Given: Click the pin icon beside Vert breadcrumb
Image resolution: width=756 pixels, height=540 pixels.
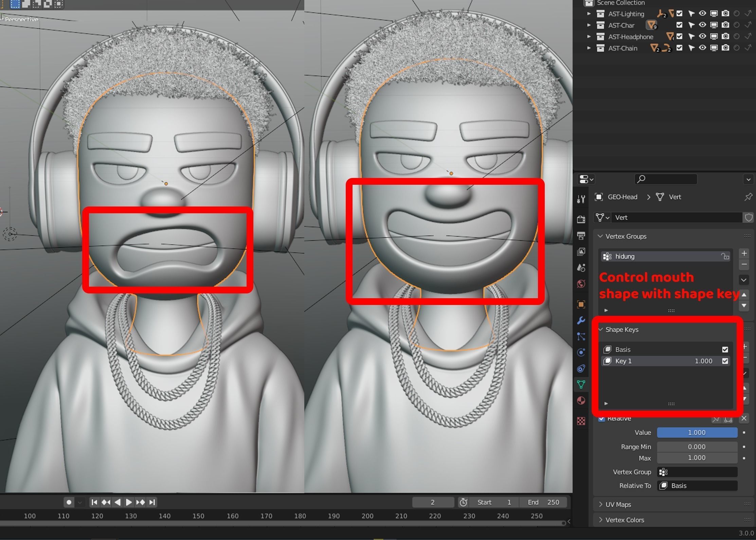Looking at the screenshot, I should click(x=748, y=197).
